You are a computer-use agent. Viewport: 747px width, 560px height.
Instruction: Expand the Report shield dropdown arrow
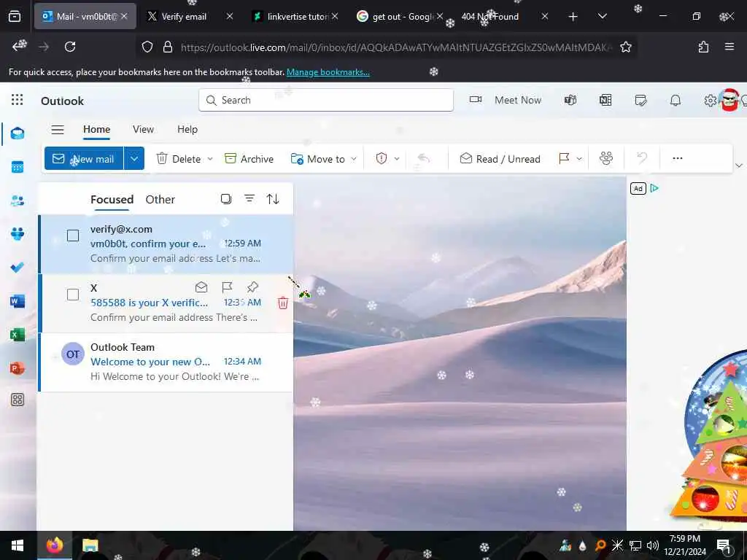tap(396, 158)
